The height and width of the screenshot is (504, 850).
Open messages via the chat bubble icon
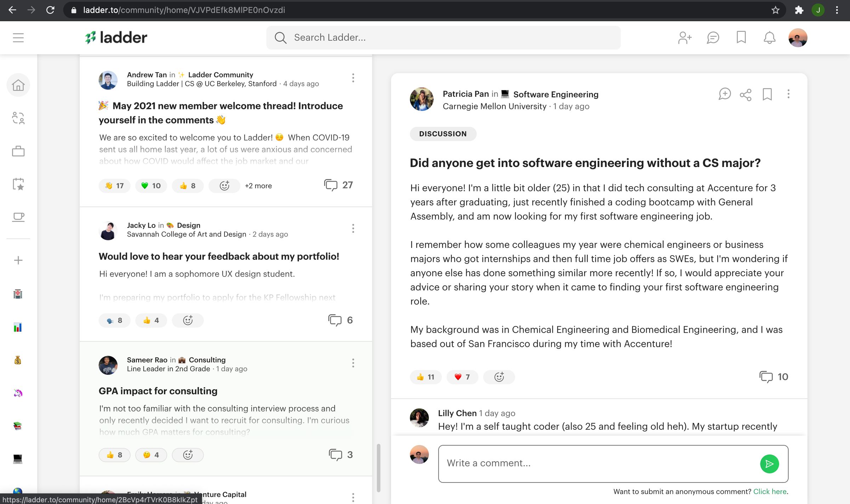[713, 37]
